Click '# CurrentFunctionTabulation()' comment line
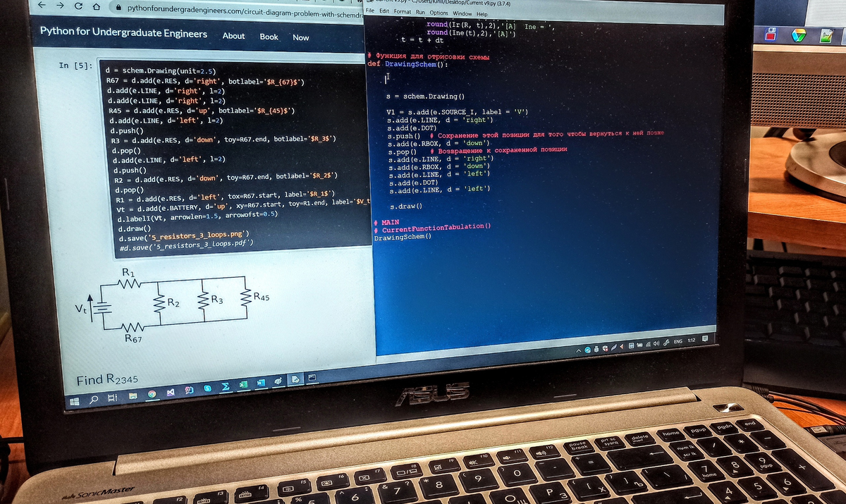This screenshot has height=504, width=846. [431, 228]
